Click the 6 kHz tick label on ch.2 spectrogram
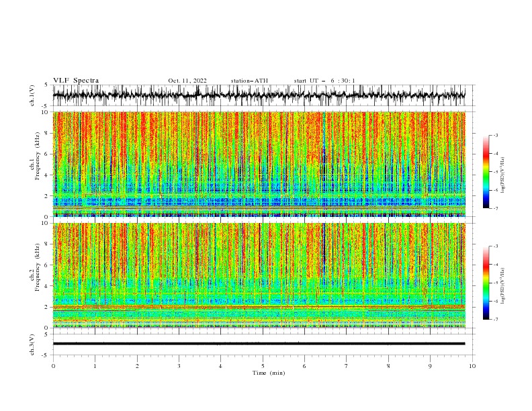Image resolution: width=532 pixels, height=411 pixels. pyautogui.click(x=48, y=265)
